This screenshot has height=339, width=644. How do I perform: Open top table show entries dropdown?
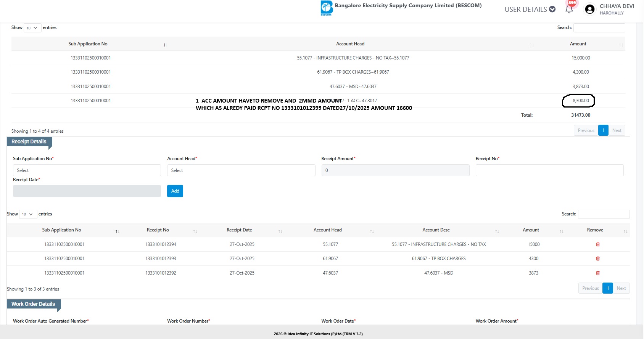pos(32,28)
